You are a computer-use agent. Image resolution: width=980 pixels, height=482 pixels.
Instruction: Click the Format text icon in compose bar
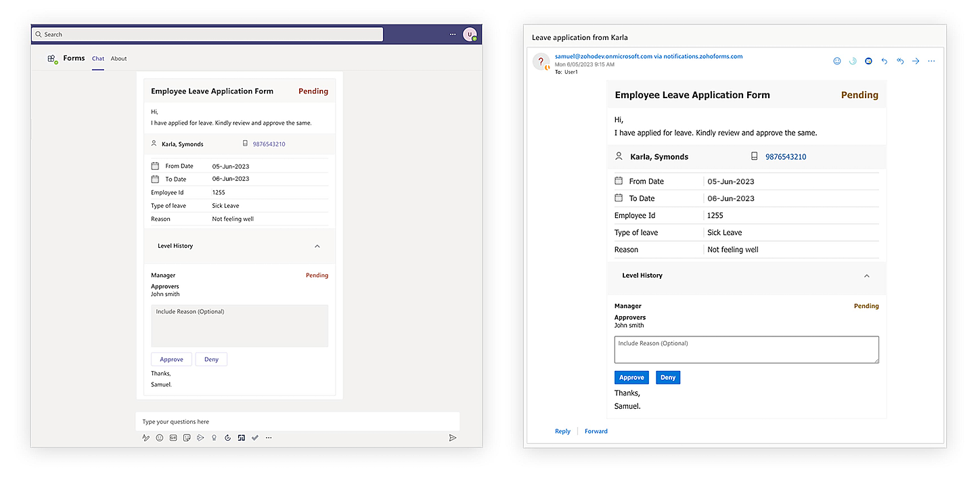(x=146, y=438)
